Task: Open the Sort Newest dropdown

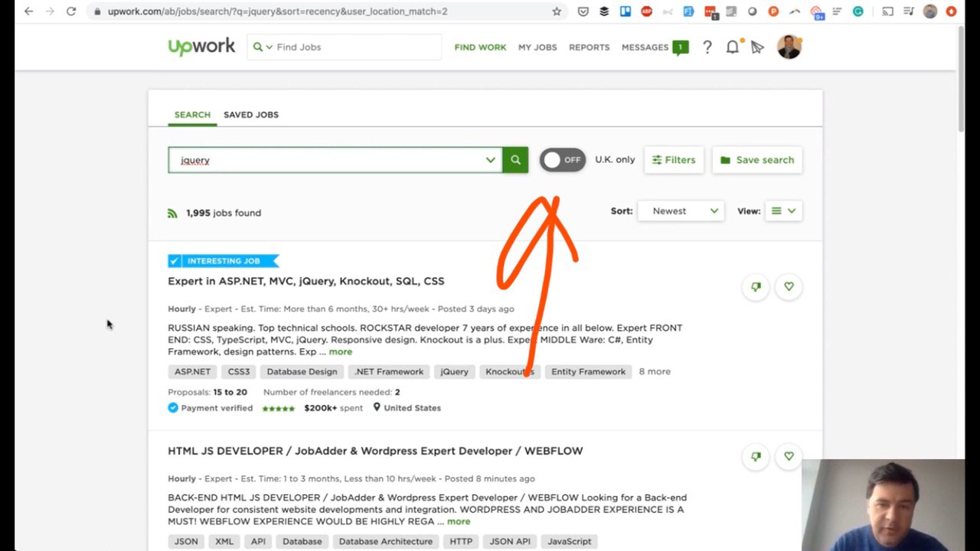Action: point(681,211)
